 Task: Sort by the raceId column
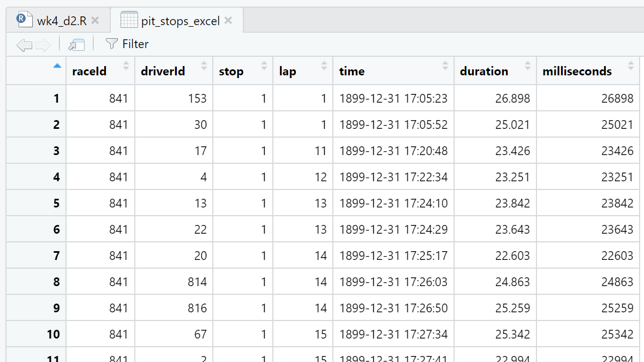tap(89, 71)
